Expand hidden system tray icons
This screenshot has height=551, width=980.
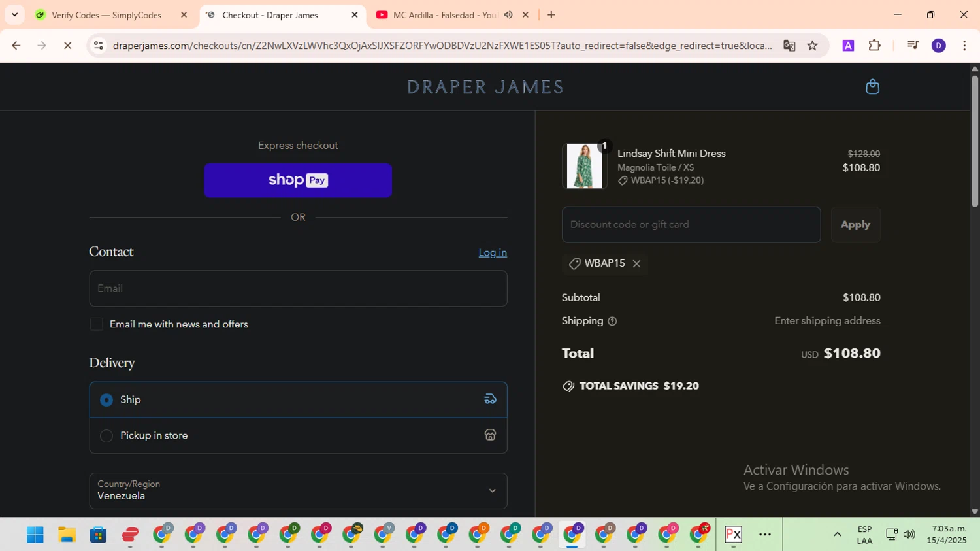(837, 535)
